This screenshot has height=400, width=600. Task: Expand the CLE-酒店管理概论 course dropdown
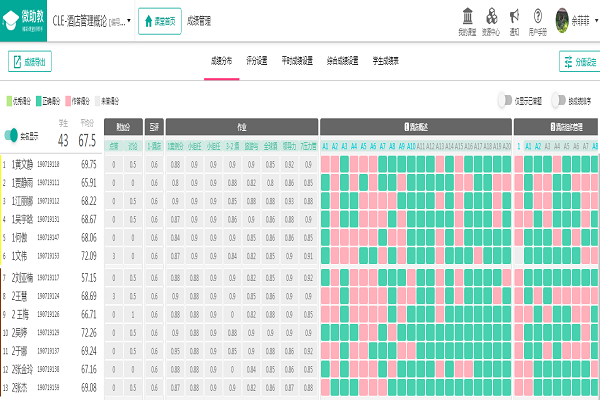(x=129, y=19)
